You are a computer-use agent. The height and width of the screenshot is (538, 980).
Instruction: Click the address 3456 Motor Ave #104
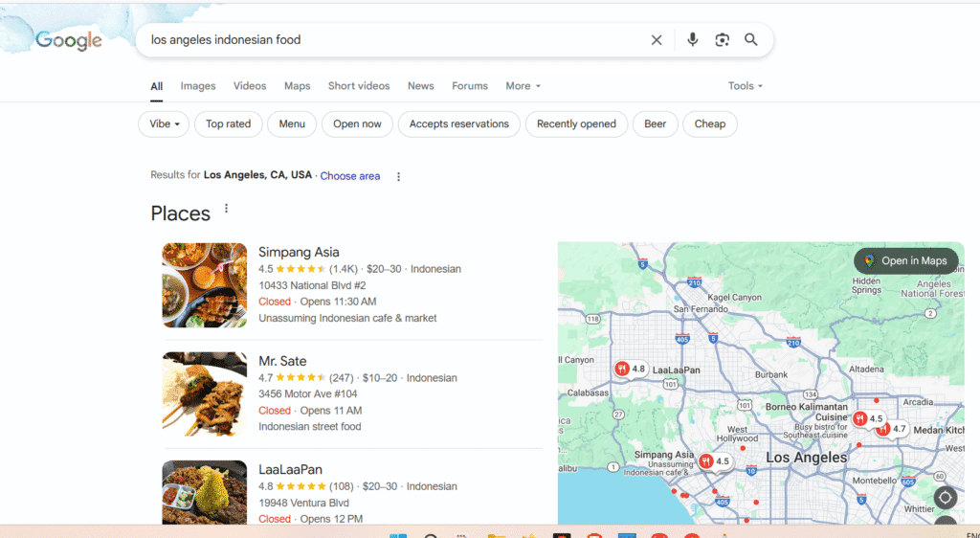[x=308, y=394]
